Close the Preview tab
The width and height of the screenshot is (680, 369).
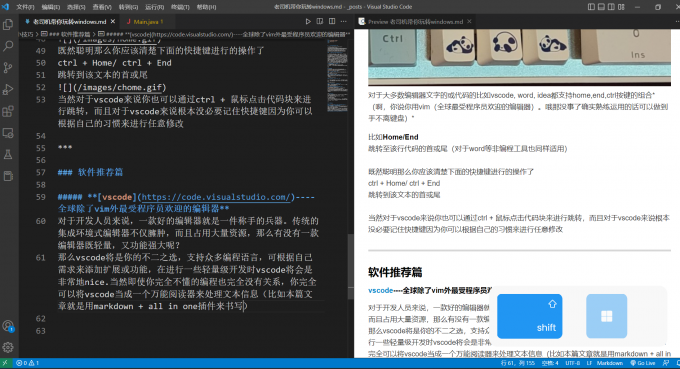pyautogui.click(x=469, y=21)
